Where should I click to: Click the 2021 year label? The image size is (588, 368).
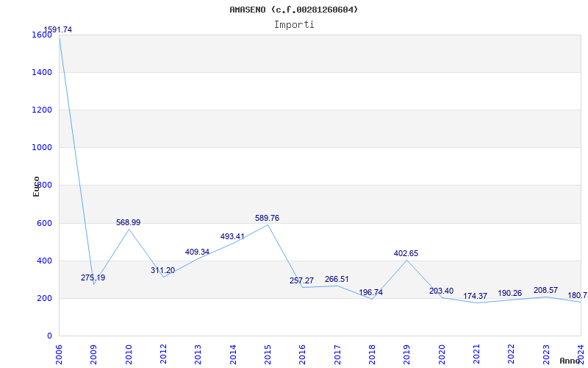coord(476,355)
